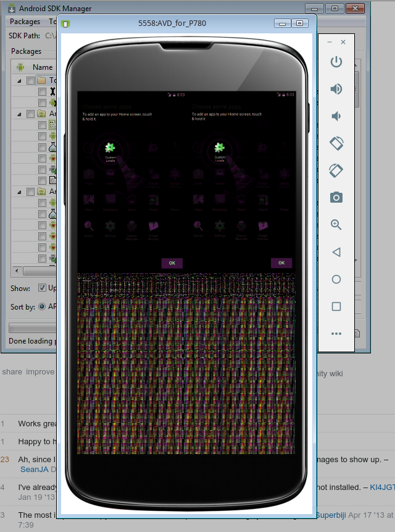
Task: Tap the Settings app icon in the left screen copy
Action: point(110,226)
